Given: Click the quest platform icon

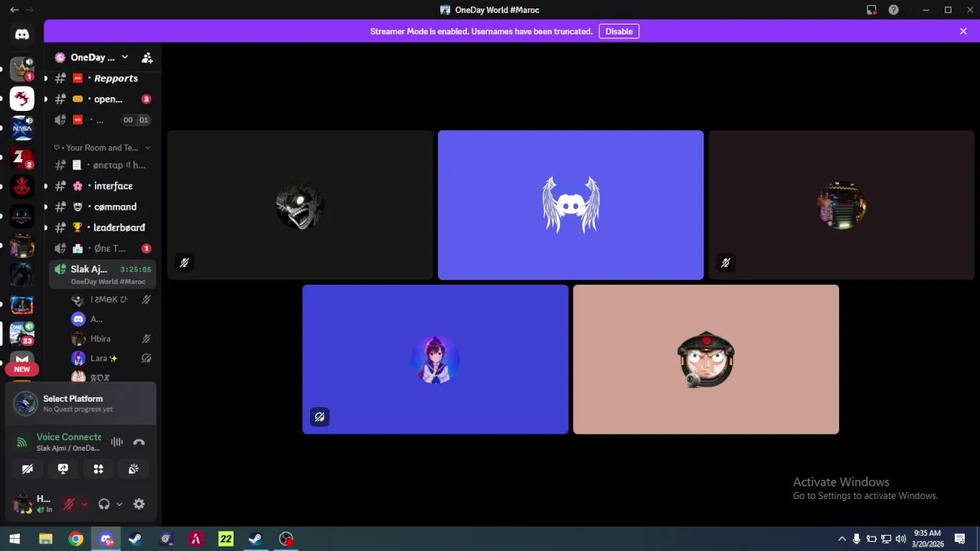Looking at the screenshot, I should click(25, 403).
